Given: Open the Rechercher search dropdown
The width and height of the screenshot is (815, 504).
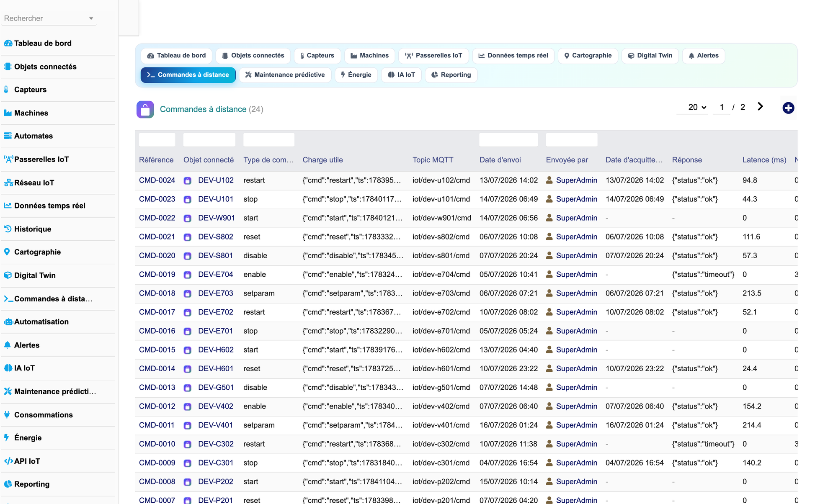Looking at the screenshot, I should click(49, 18).
